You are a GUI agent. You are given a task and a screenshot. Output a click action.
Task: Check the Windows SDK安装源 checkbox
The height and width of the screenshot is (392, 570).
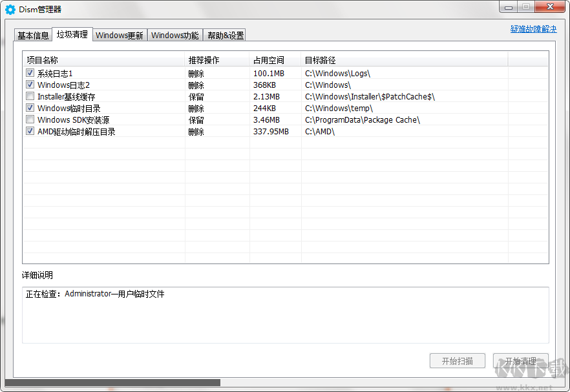click(30, 119)
